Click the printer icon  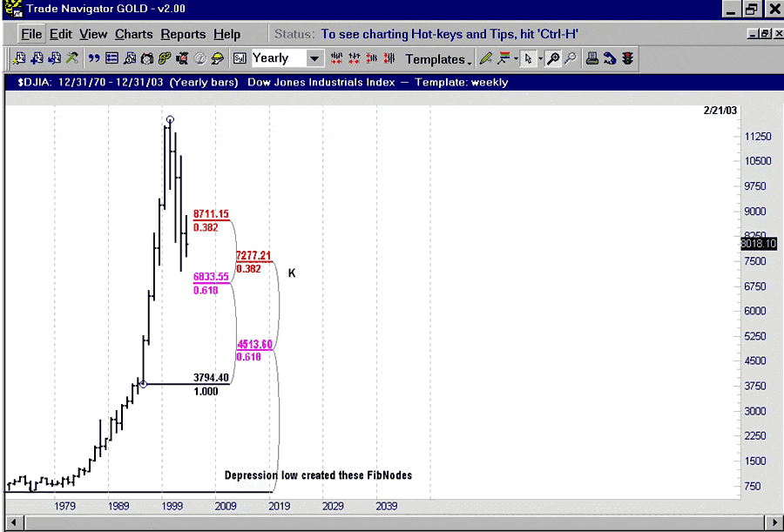(591, 59)
